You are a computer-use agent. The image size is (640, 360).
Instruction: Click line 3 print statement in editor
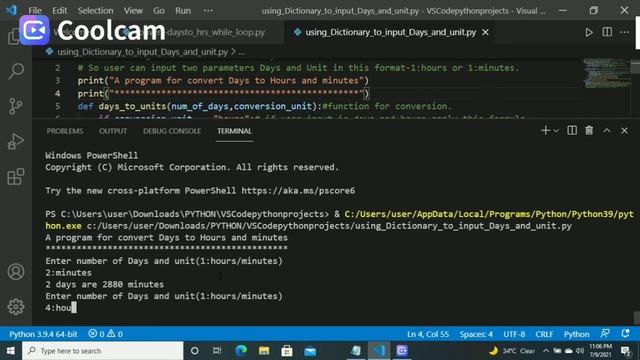point(223,80)
